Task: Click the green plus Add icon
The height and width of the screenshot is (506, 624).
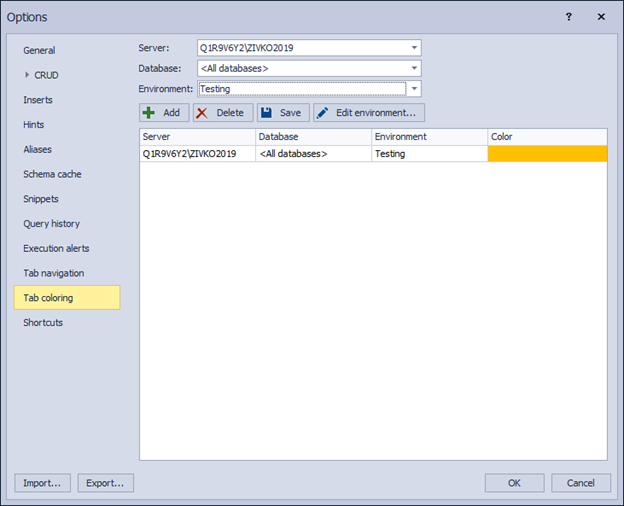Action: click(x=149, y=113)
